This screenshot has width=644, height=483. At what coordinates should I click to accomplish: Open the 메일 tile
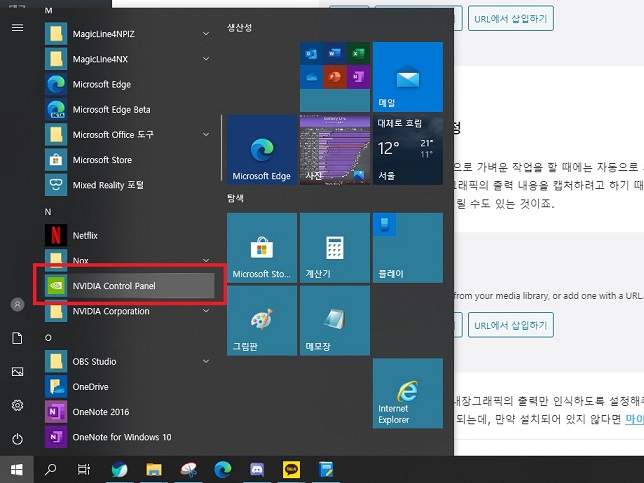(x=408, y=77)
